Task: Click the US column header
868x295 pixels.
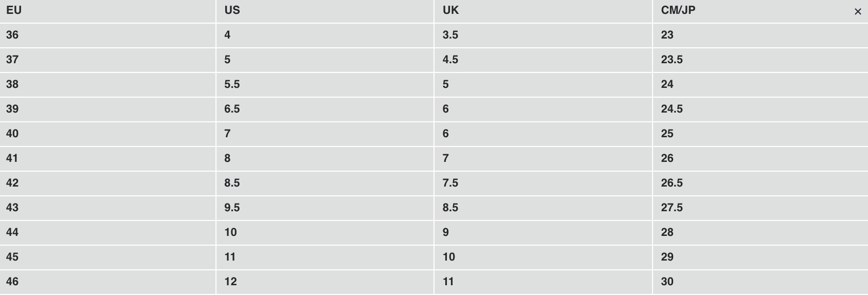Action: click(x=232, y=10)
